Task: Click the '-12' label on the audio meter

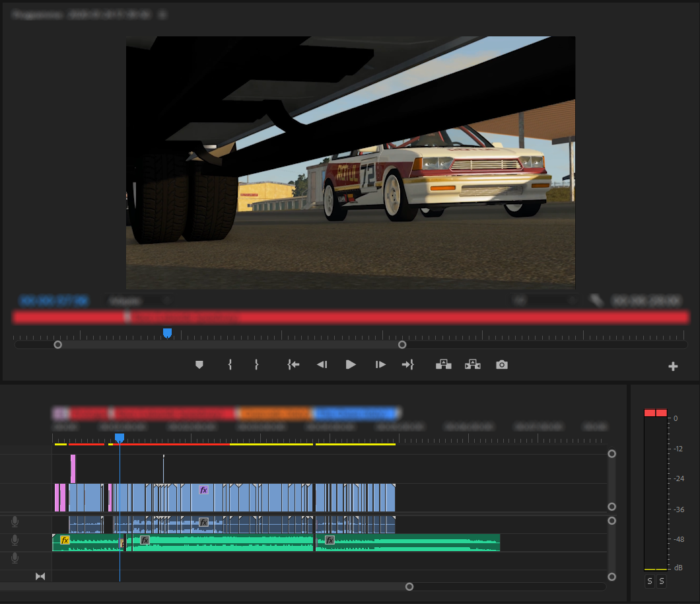Action: point(678,449)
